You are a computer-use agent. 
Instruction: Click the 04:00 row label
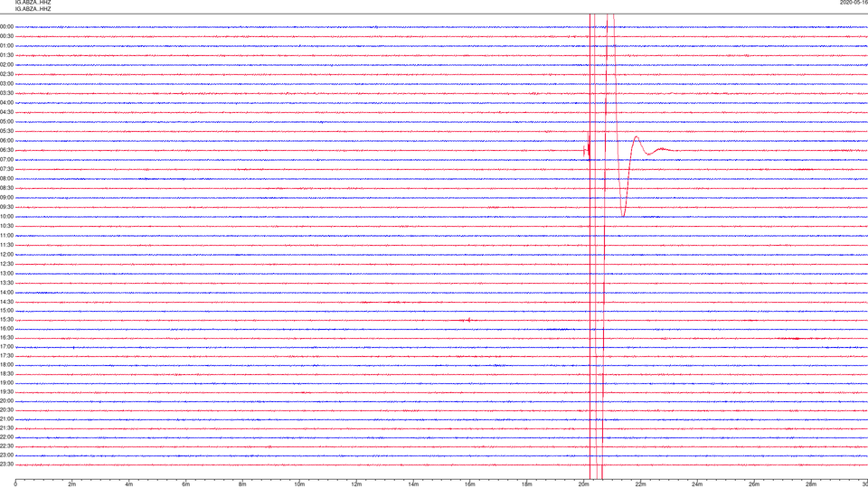tap(6, 103)
